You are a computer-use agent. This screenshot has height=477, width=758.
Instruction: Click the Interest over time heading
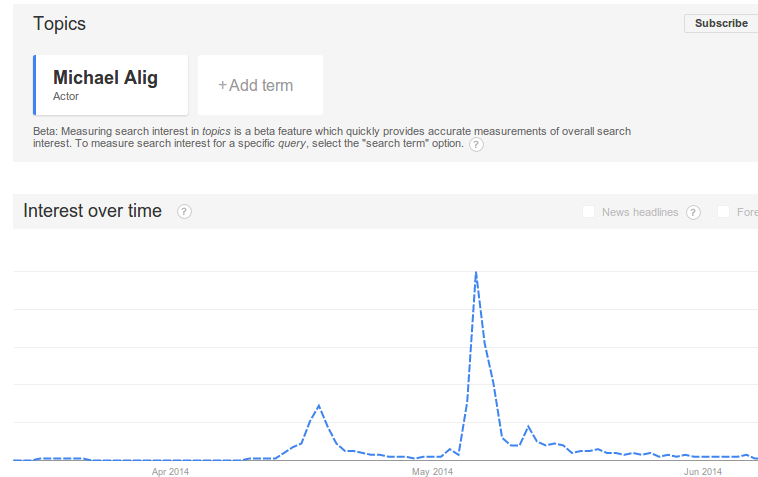tap(92, 211)
